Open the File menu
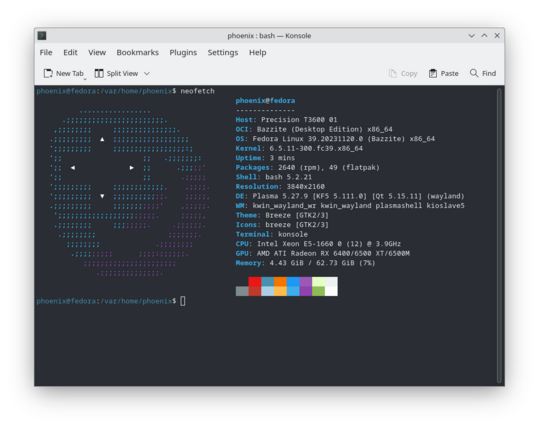 click(x=46, y=52)
